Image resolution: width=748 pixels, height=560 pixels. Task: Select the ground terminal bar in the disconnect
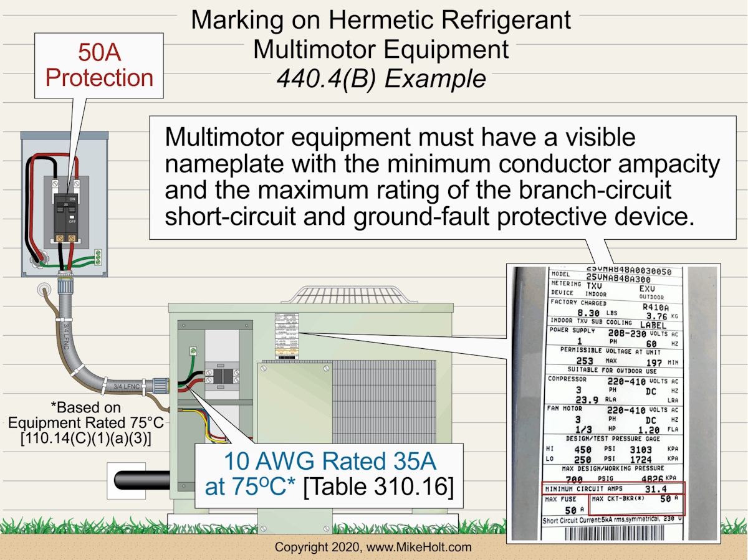click(98, 257)
